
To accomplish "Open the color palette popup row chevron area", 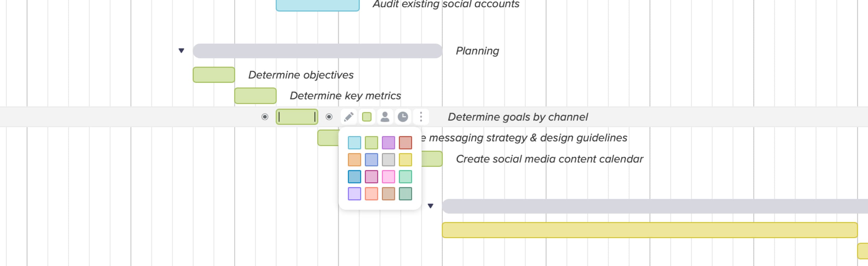I will click(380, 168).
